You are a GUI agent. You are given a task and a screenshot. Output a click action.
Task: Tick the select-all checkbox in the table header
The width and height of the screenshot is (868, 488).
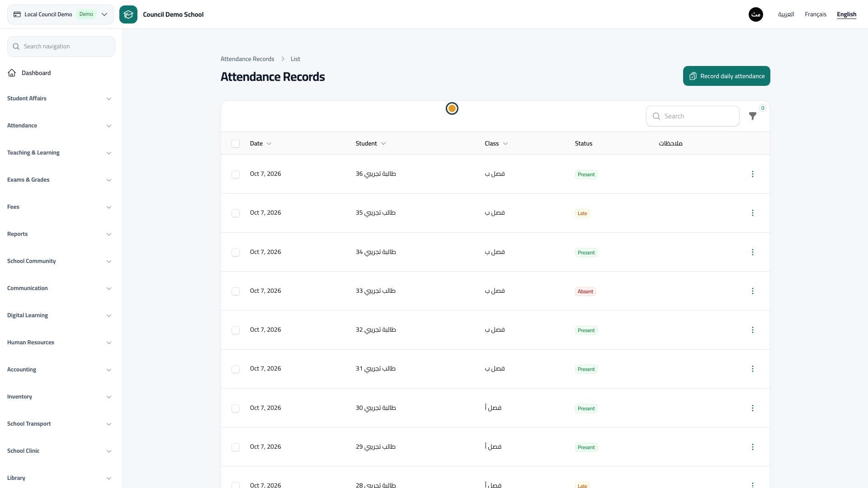point(236,144)
